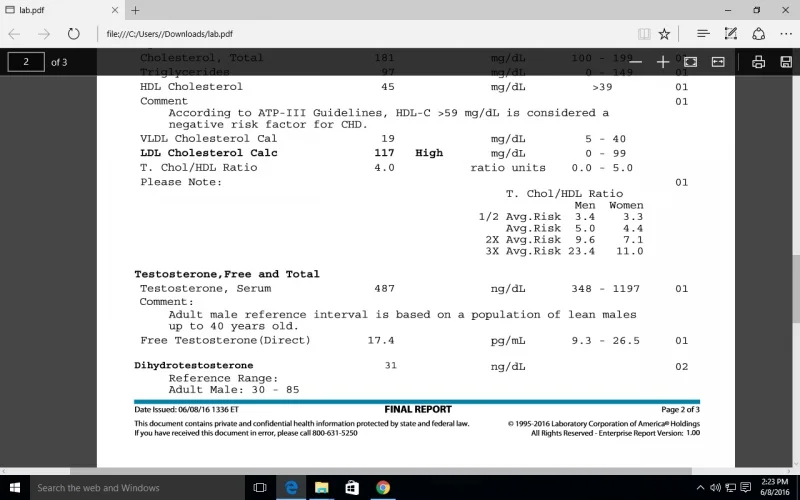The height and width of the screenshot is (500, 800).
Task: Refresh the lab.pdf page
Action: (x=73, y=34)
